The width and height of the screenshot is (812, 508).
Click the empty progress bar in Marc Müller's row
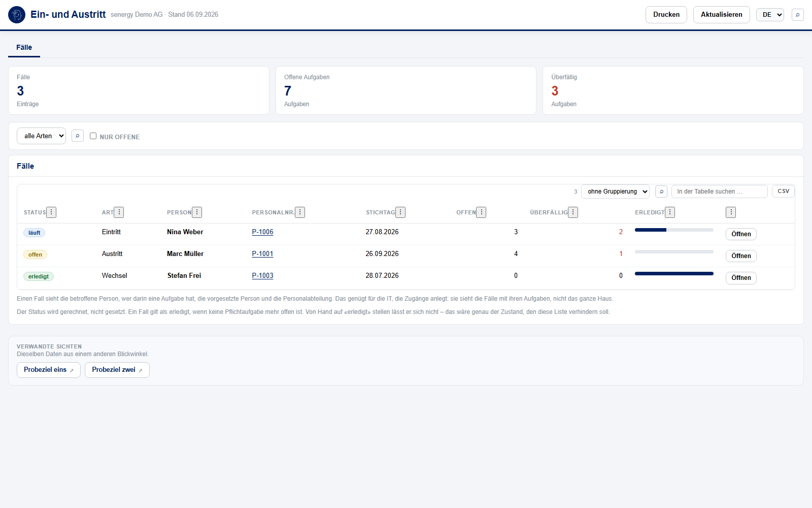(x=674, y=252)
